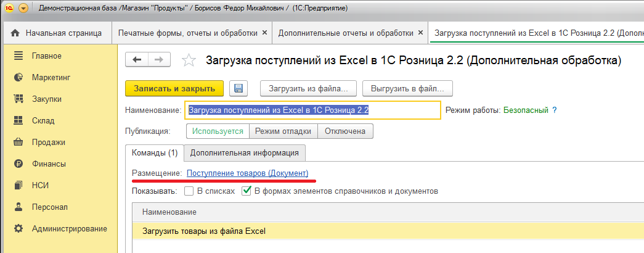Select the Загрузка поступлений из Excel tab

[x=536, y=33]
